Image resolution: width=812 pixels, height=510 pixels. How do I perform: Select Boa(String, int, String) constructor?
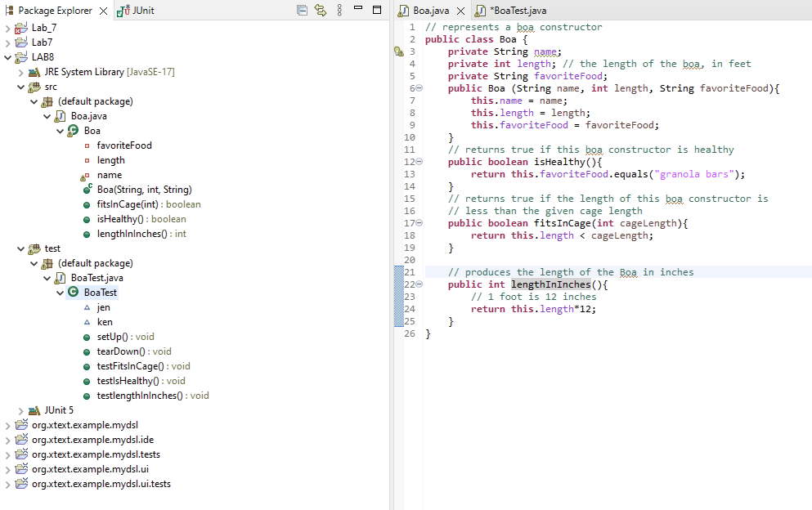click(x=144, y=190)
